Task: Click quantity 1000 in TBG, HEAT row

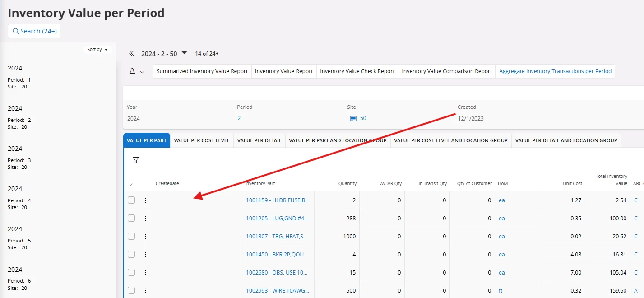Action: (x=349, y=236)
